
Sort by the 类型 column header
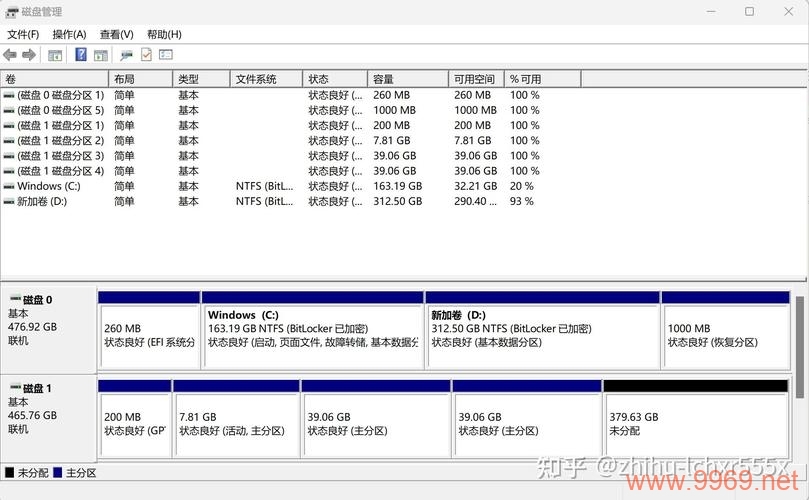point(201,79)
